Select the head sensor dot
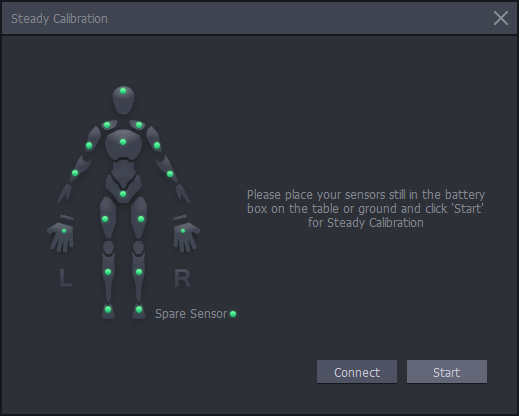Screen dimensions: 519x416 [x=123, y=91]
